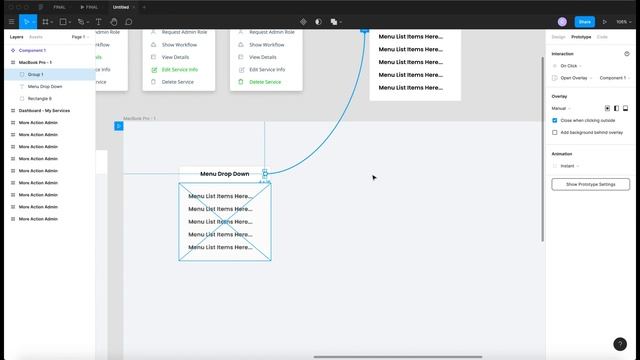Select the Comment tool
The image size is (640, 360).
coord(129,22)
